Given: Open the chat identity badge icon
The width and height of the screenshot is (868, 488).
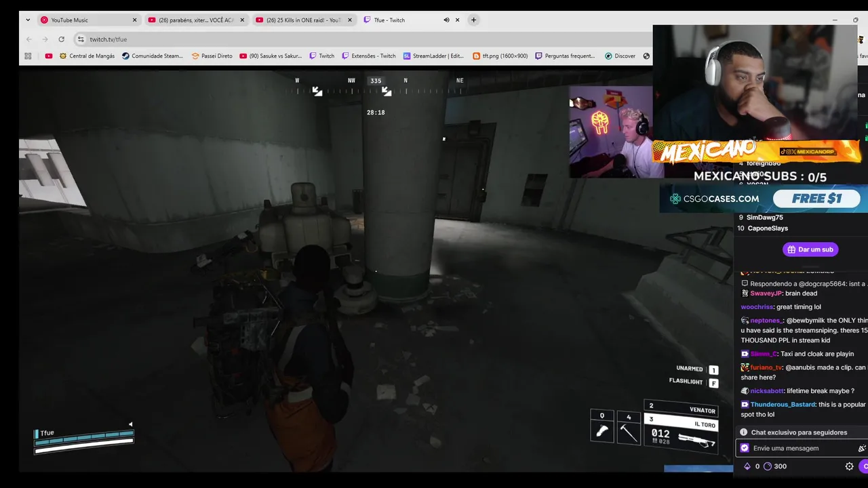Looking at the screenshot, I should tap(745, 448).
